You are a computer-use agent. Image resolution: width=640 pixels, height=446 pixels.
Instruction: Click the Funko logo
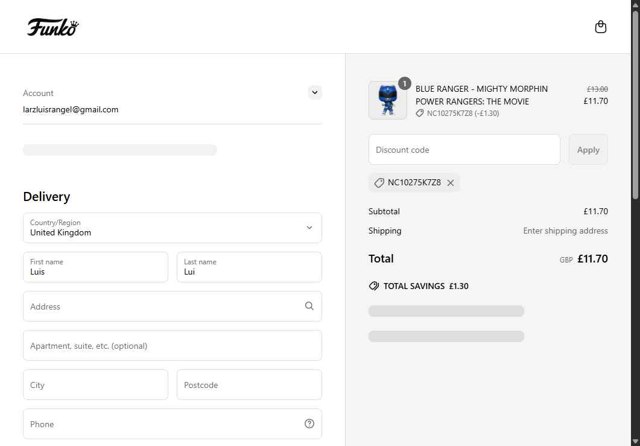click(x=53, y=27)
